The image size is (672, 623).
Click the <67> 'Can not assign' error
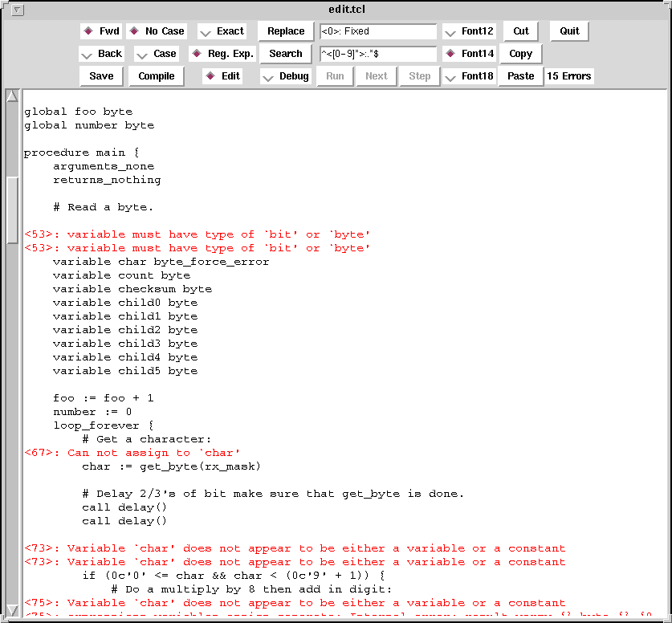point(132,453)
